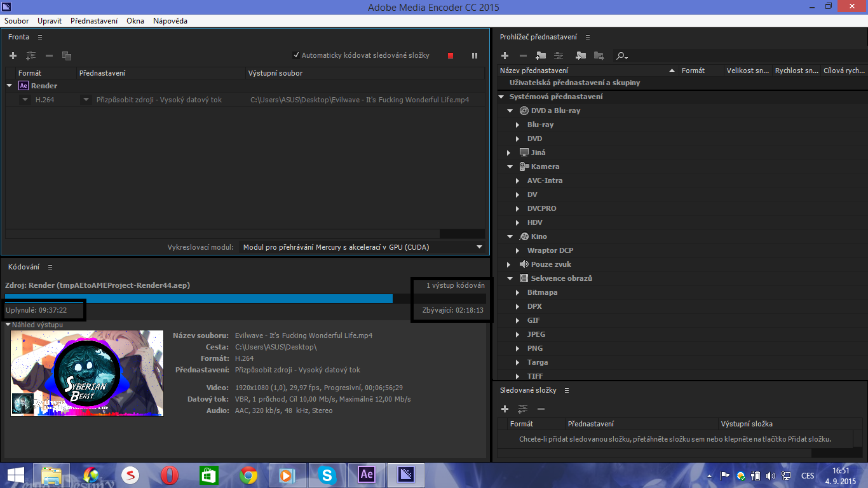Collapse the Kamera preset group
This screenshot has width=868, height=488.
[510, 166]
